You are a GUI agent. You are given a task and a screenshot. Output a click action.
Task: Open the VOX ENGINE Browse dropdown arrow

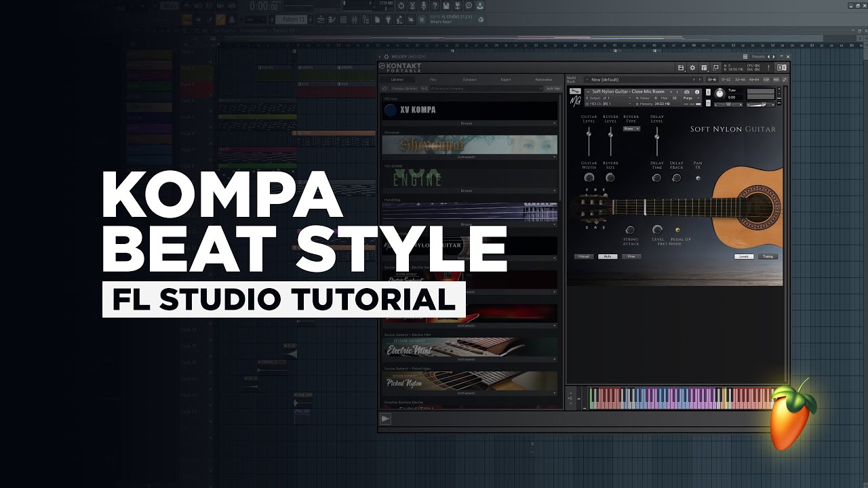click(x=555, y=190)
